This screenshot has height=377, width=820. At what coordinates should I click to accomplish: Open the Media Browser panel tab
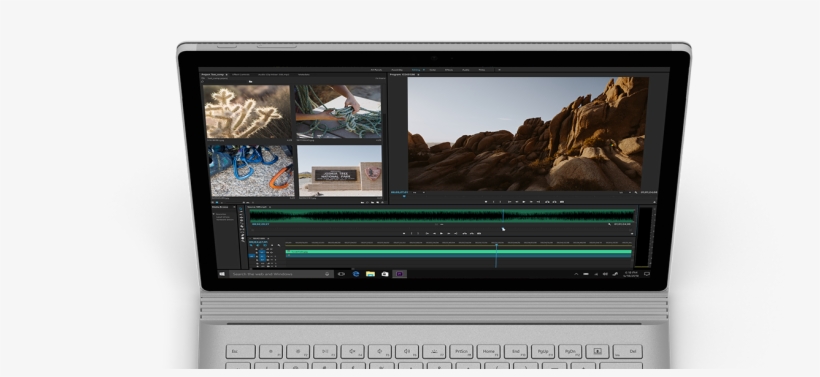click(x=220, y=207)
